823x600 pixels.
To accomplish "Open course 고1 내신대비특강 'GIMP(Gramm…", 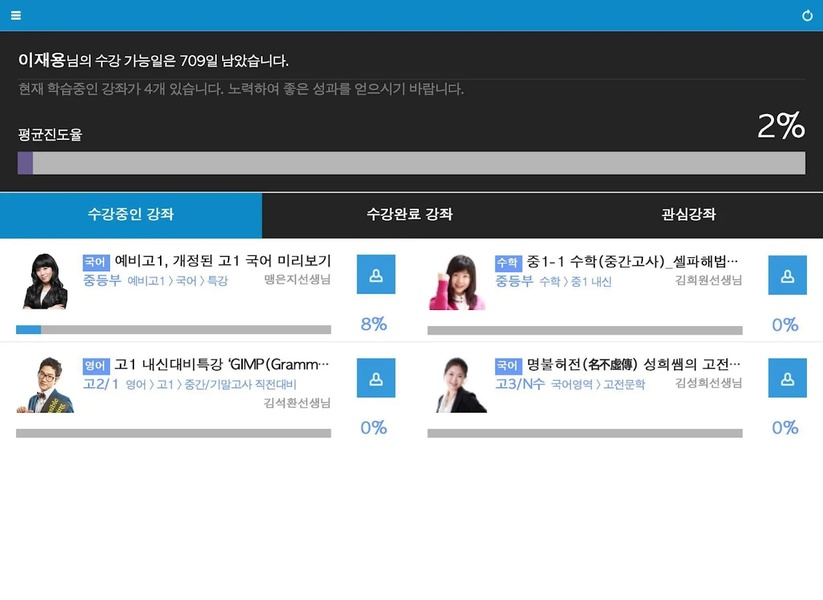I will coord(221,364).
